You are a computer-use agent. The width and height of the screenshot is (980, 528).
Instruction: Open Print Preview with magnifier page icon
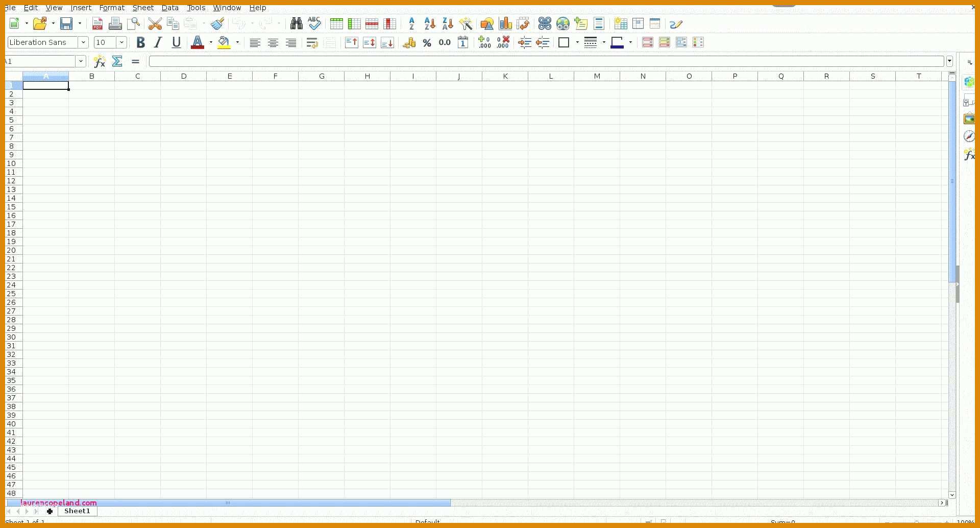(x=134, y=23)
